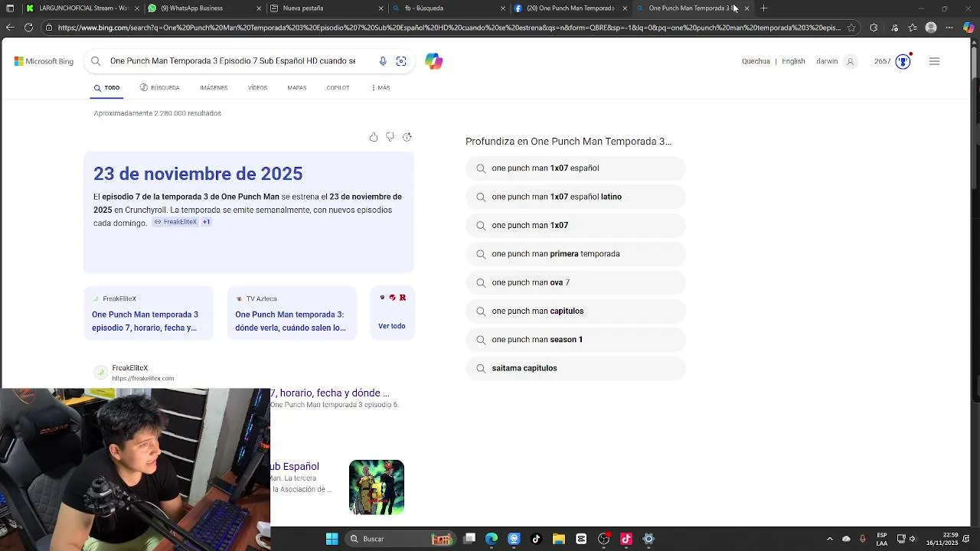Open black TikTok app in taskbar

(536, 539)
